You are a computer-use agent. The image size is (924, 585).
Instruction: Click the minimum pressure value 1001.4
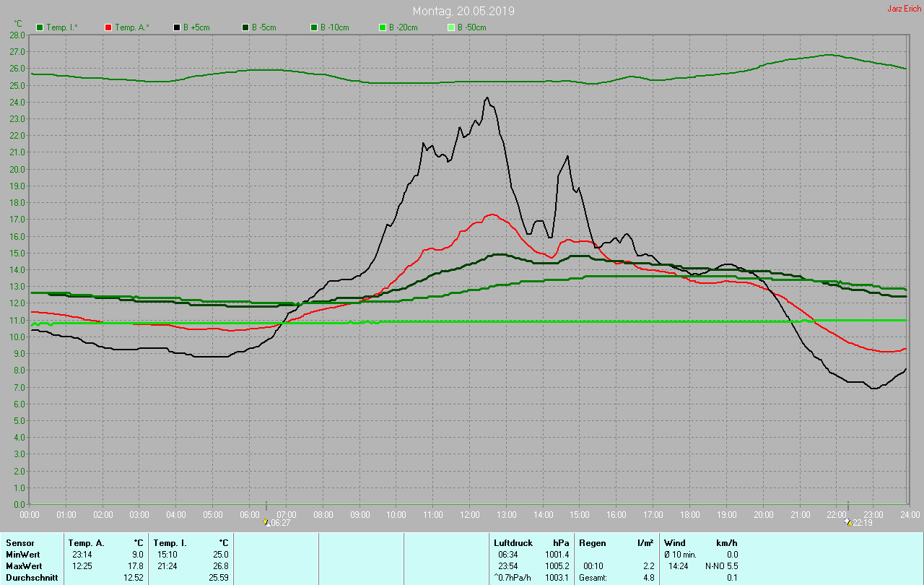557,554
